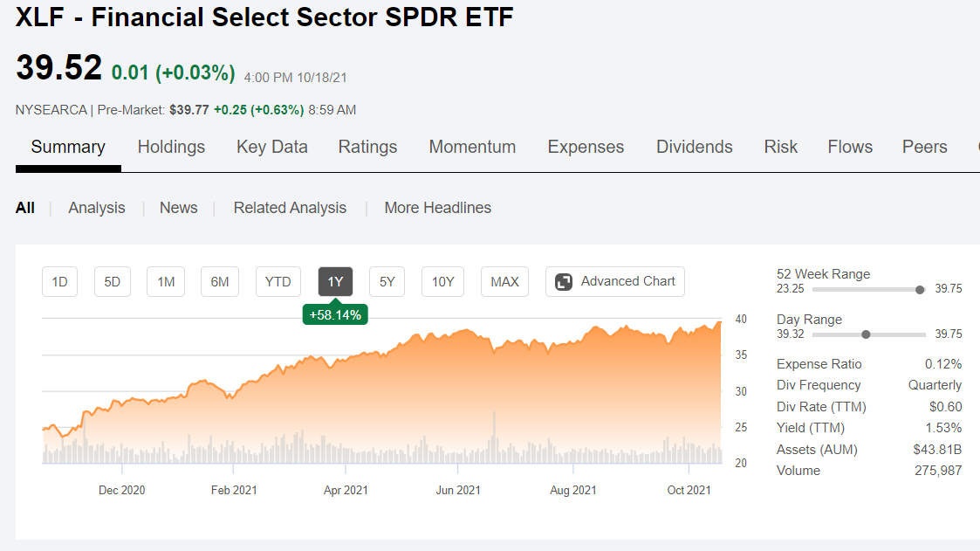Click the NYSEARCA exchange label

click(x=51, y=110)
